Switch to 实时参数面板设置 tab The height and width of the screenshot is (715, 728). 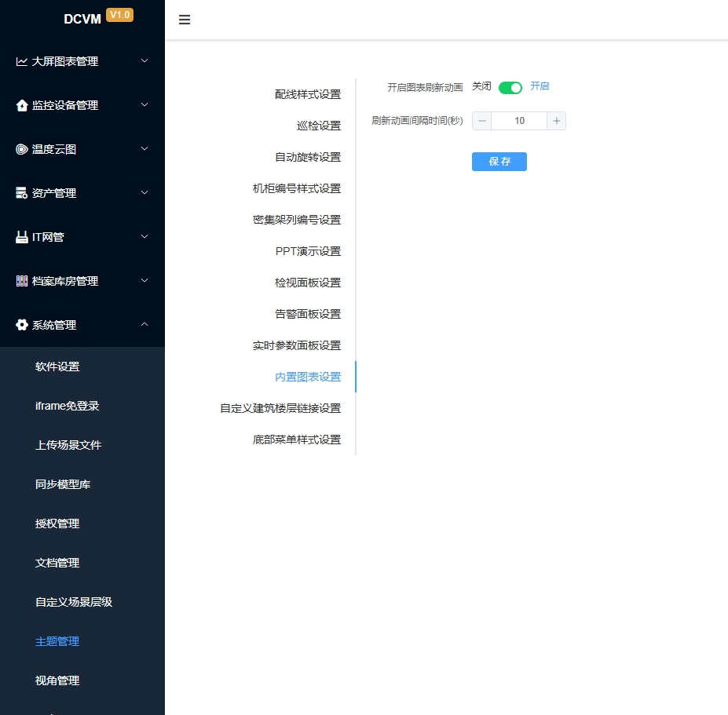[x=297, y=345]
